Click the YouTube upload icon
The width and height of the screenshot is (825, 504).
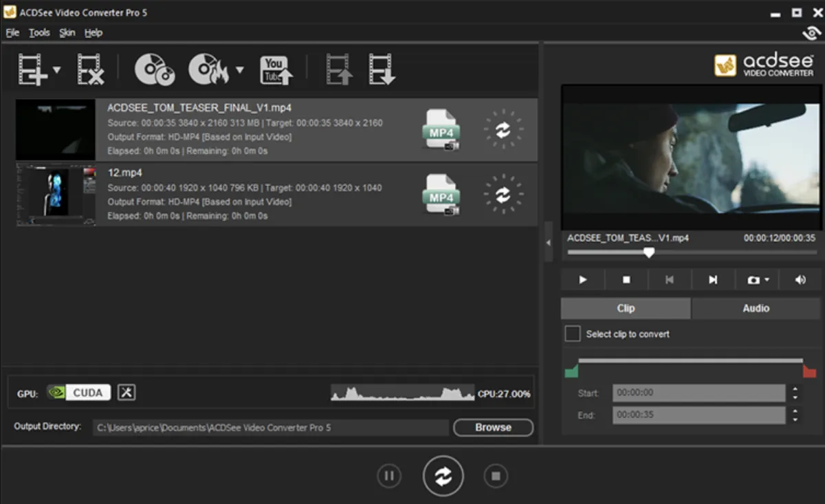tap(275, 69)
